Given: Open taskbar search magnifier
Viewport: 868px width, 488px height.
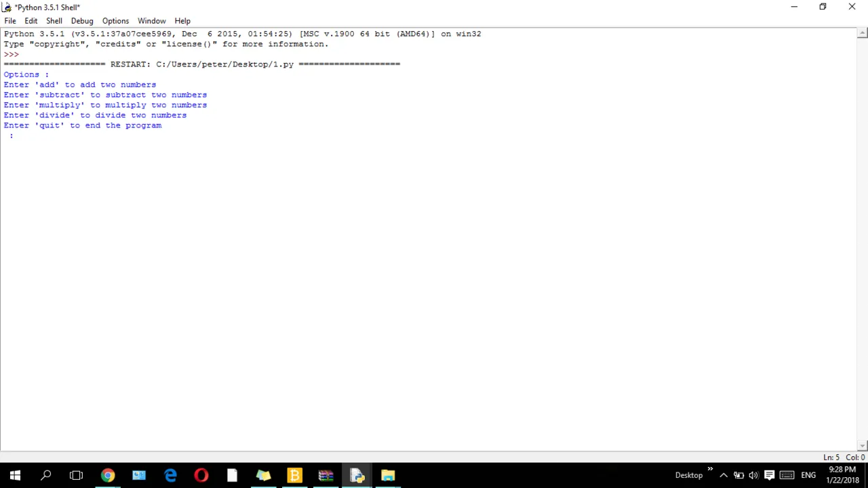Looking at the screenshot, I should coord(46,475).
